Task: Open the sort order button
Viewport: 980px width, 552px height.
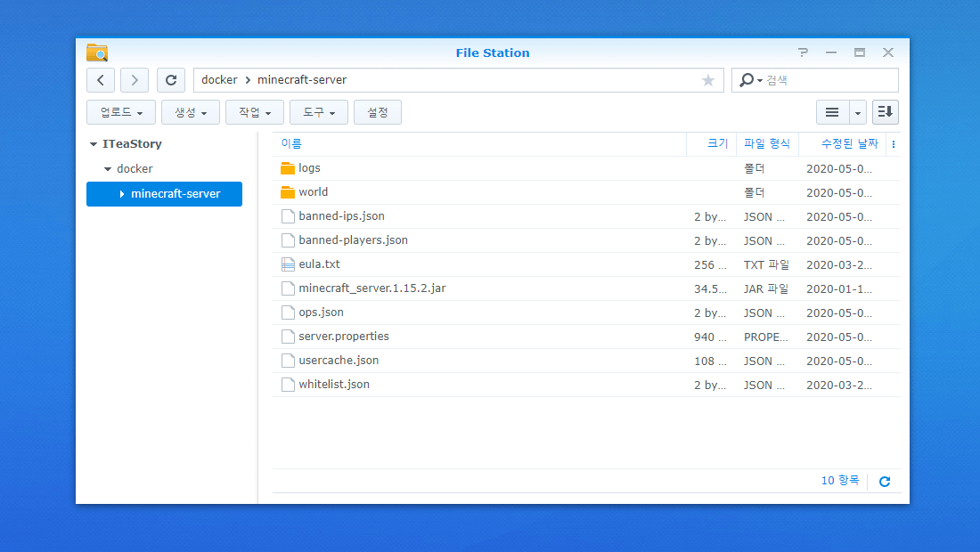Action: point(885,112)
